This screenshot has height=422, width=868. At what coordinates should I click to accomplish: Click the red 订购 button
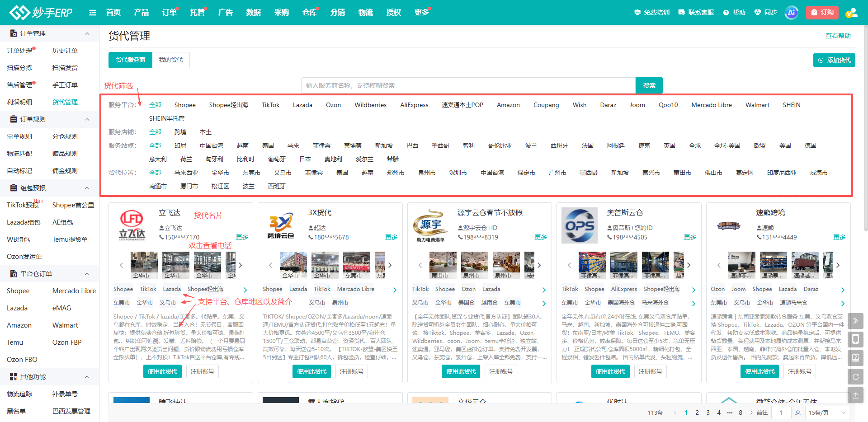tap(822, 13)
